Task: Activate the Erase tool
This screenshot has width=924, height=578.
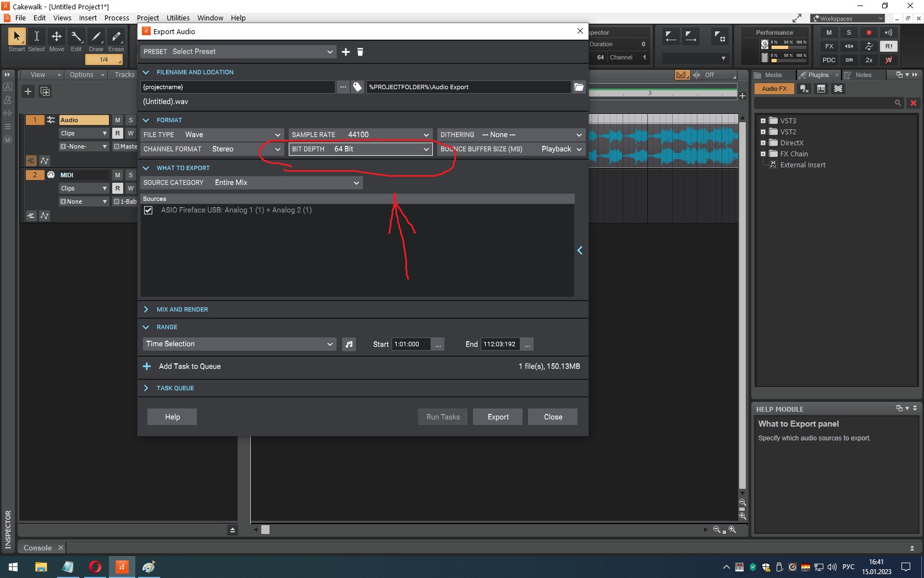Action: click(116, 37)
